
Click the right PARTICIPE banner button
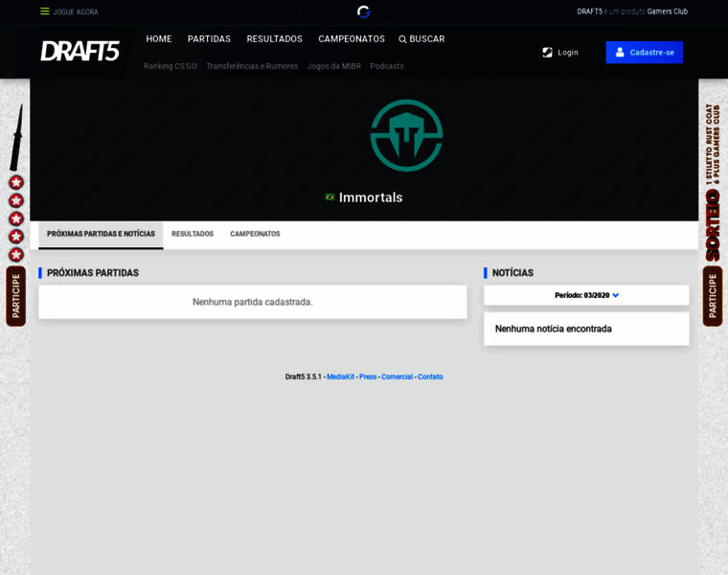pos(713,296)
